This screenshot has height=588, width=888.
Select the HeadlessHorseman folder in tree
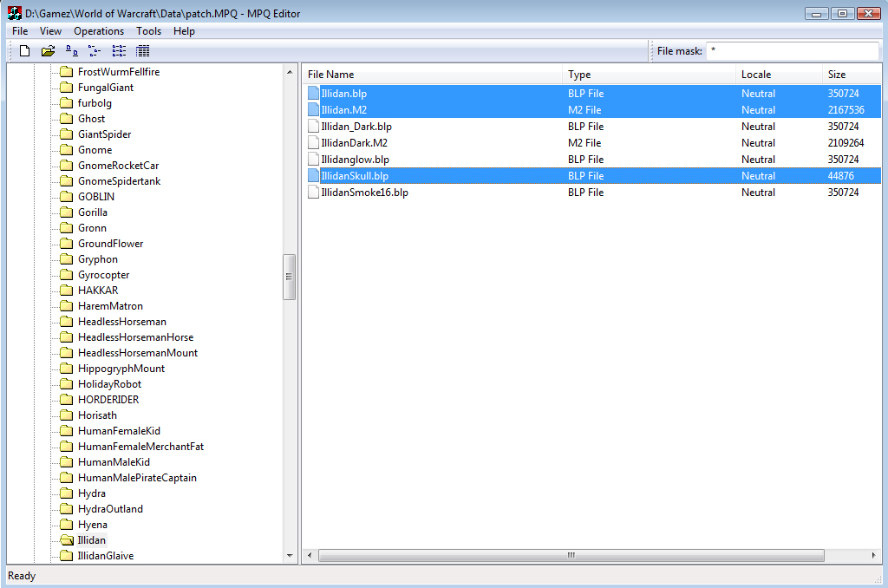point(121,322)
